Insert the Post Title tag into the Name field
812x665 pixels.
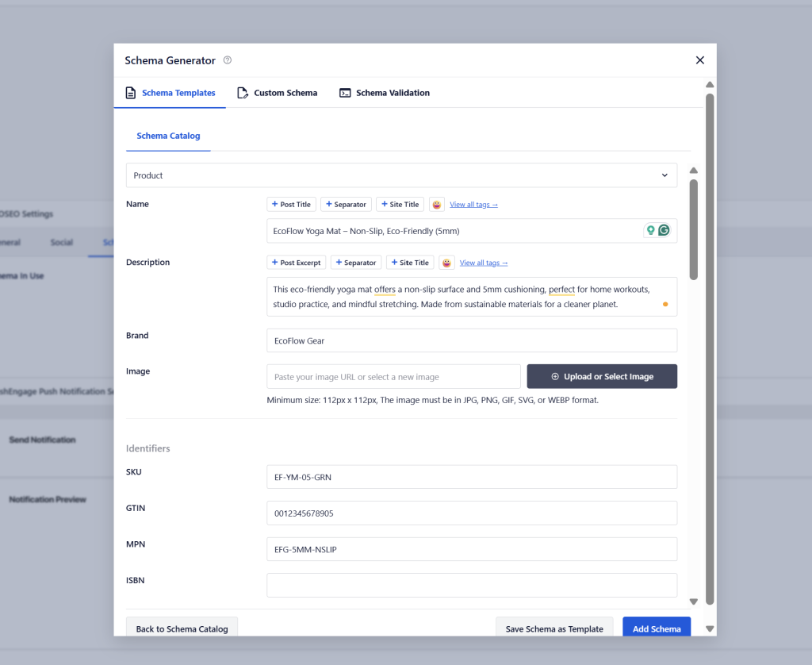(291, 204)
